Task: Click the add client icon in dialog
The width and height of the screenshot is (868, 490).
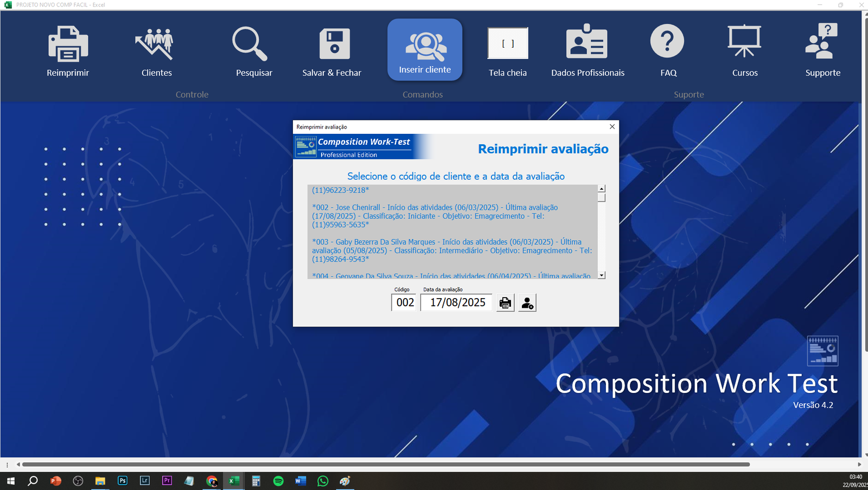Action: (527, 302)
